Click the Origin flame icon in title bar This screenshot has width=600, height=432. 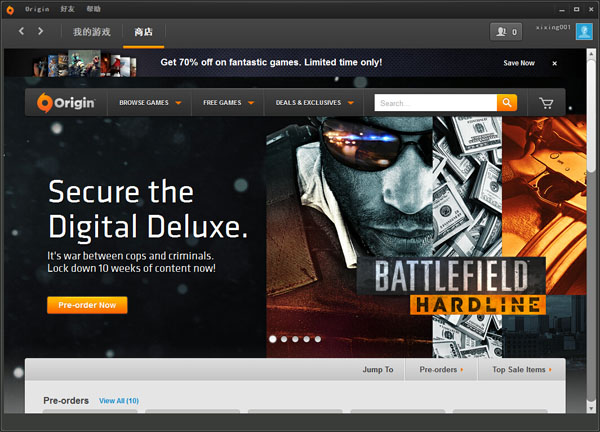pos(10,10)
